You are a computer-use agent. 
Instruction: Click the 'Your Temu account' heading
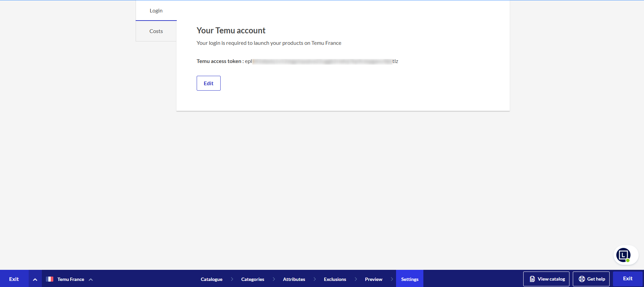click(231, 31)
